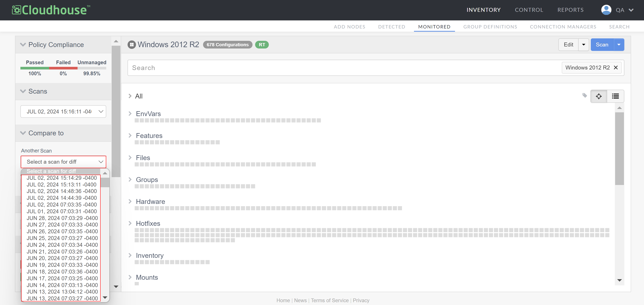Expand the Files category
Image resolution: width=644 pixels, height=305 pixels.
click(130, 158)
